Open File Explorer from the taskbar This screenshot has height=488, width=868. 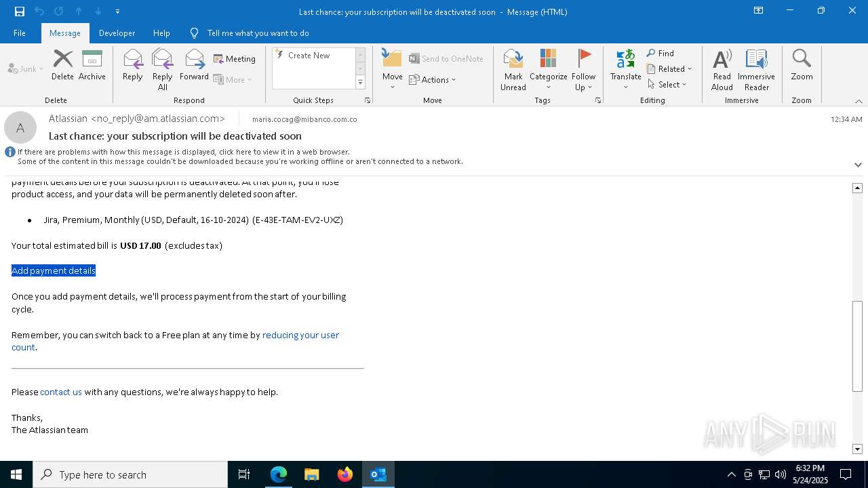(312, 474)
